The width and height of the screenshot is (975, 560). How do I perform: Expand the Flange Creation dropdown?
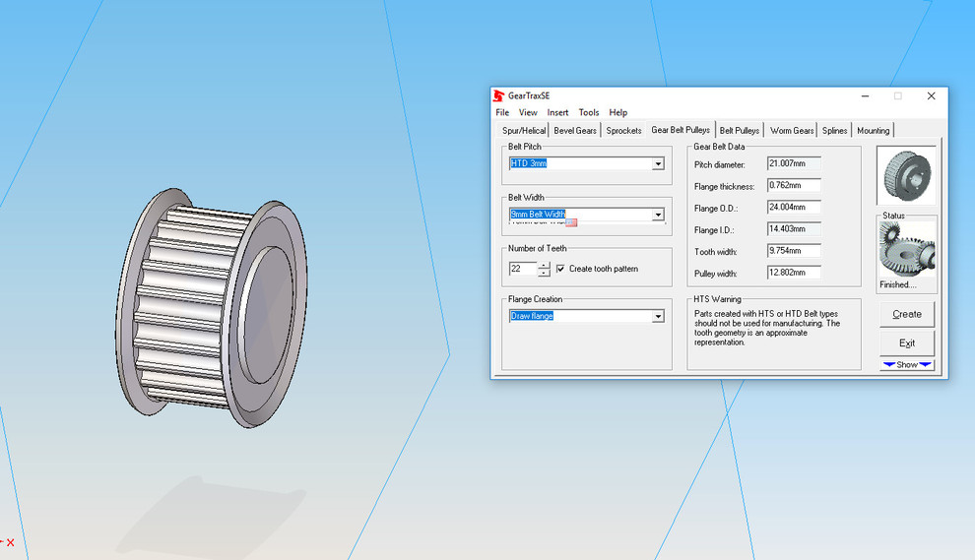[658, 316]
